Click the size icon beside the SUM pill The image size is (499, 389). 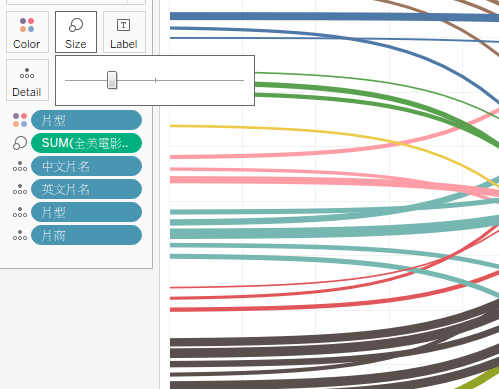[20, 143]
